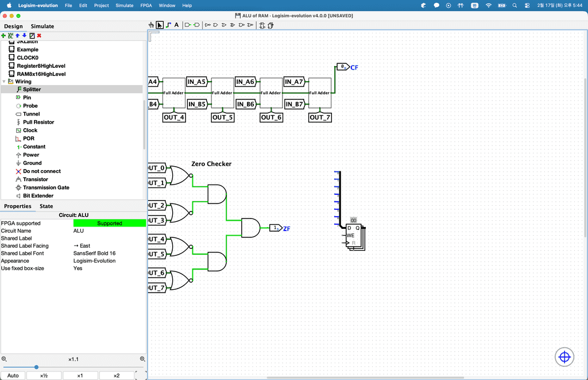Screen dimensions: 588x380
Task: Click the zoom level slider handle
Action: (36, 367)
